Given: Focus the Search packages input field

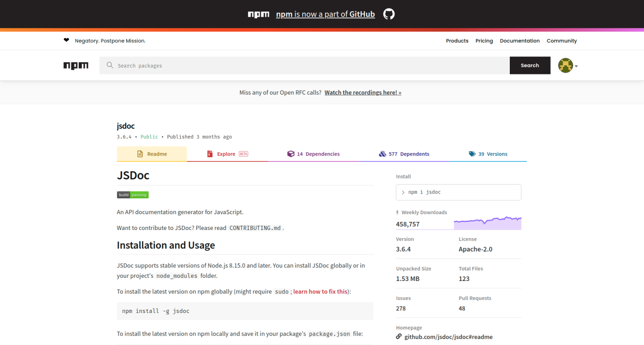Looking at the screenshot, I should (x=304, y=65).
